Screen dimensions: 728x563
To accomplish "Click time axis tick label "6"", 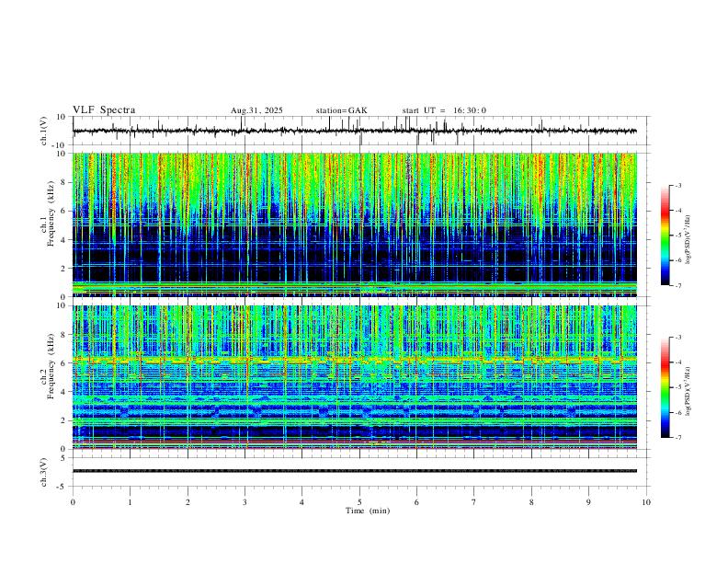I will 416,502.
